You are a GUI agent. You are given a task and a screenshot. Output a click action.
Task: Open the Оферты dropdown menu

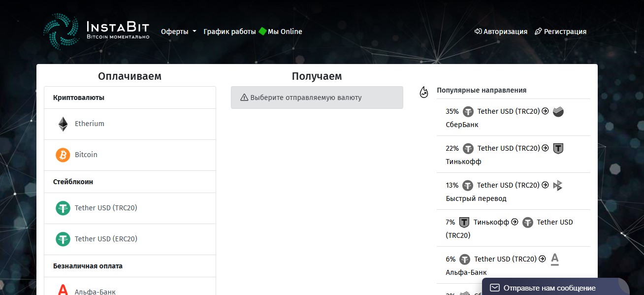[179, 32]
